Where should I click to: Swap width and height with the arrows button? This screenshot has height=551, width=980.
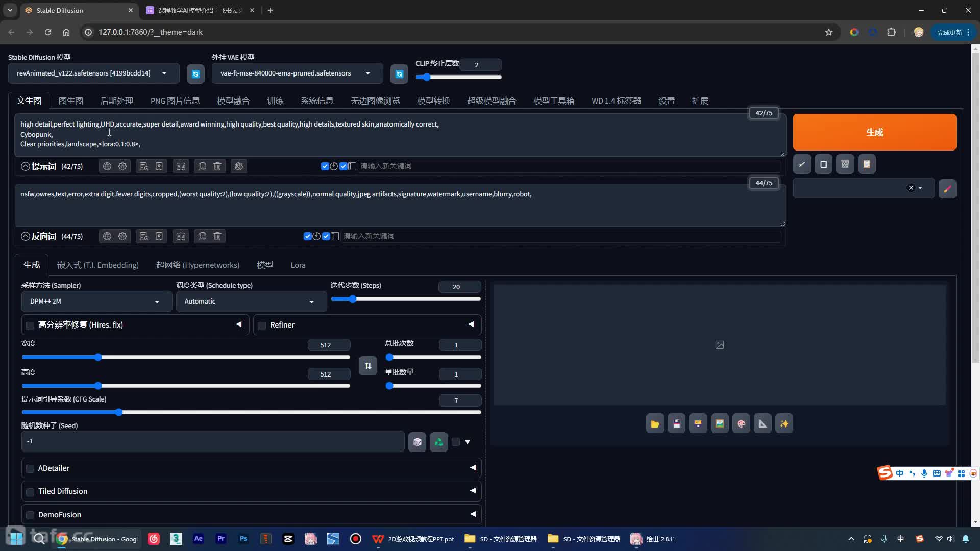(368, 366)
